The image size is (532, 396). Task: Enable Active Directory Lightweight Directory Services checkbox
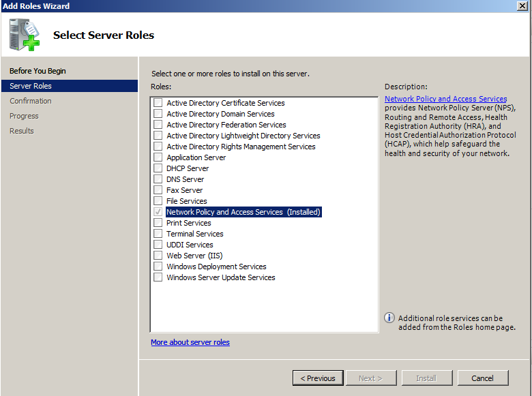click(x=158, y=136)
